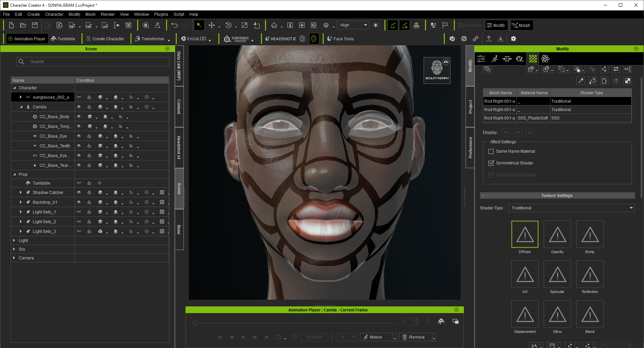Click the Animation Player button
644x348 pixels.
(x=27, y=39)
